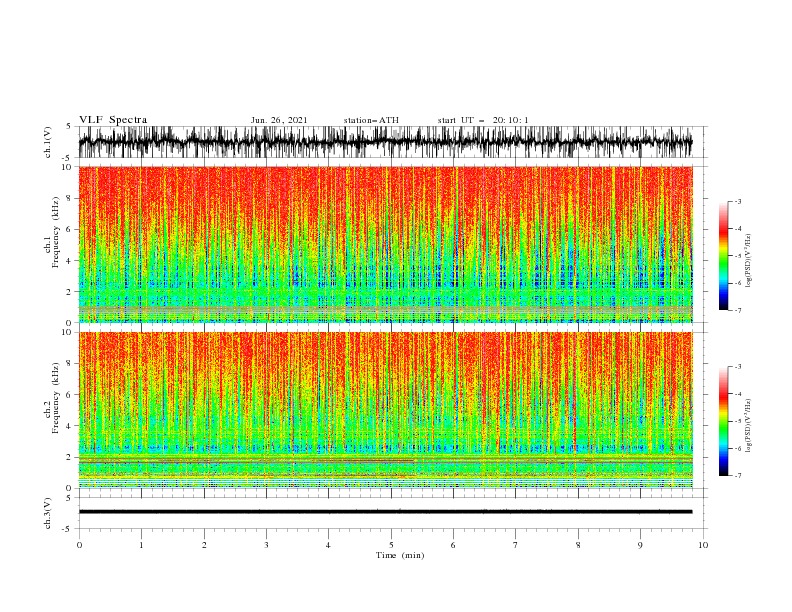
Task: Click the "VLF Spectra" plot title
Action: (x=113, y=120)
